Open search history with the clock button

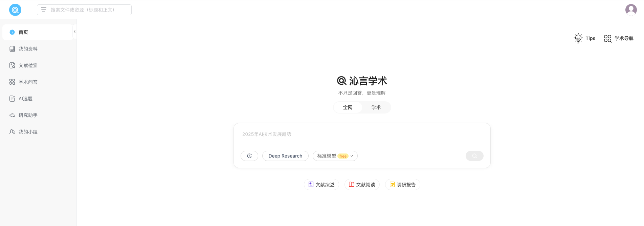click(x=249, y=156)
